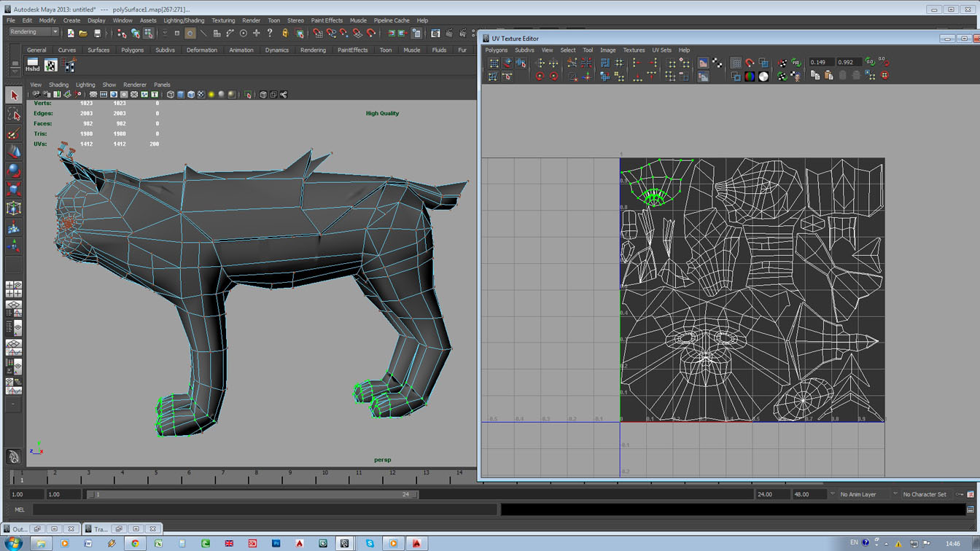Click the display image toggle icon
The height and width of the screenshot is (551, 980).
point(703,63)
